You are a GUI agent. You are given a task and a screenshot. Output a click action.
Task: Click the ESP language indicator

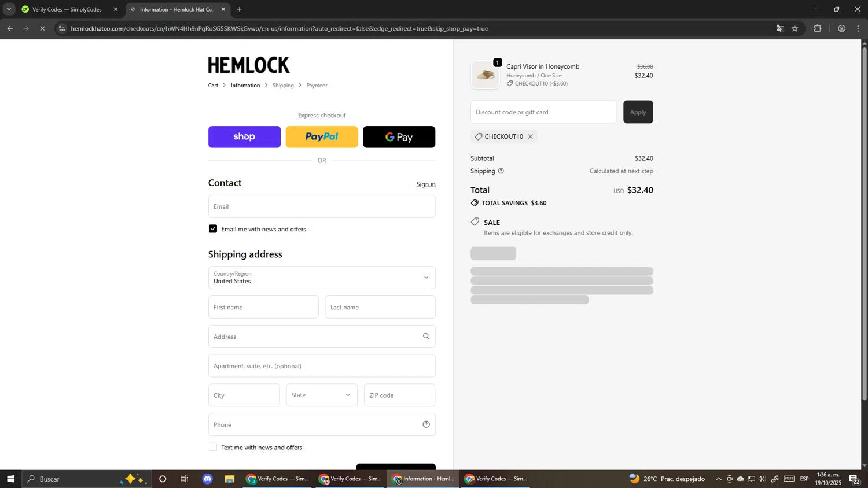(804, 479)
